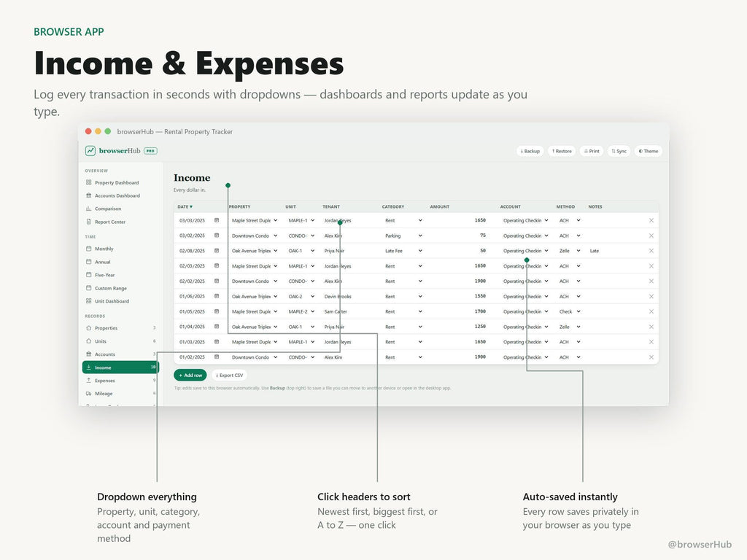This screenshot has width=747, height=560.
Task: Click the Property Dashboard grid icon
Action: 88,182
